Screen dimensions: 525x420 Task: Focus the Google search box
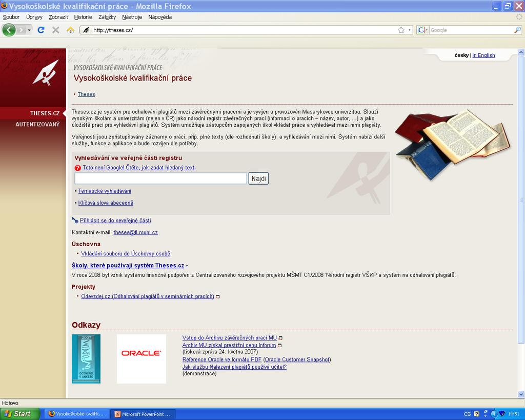tap(471, 30)
